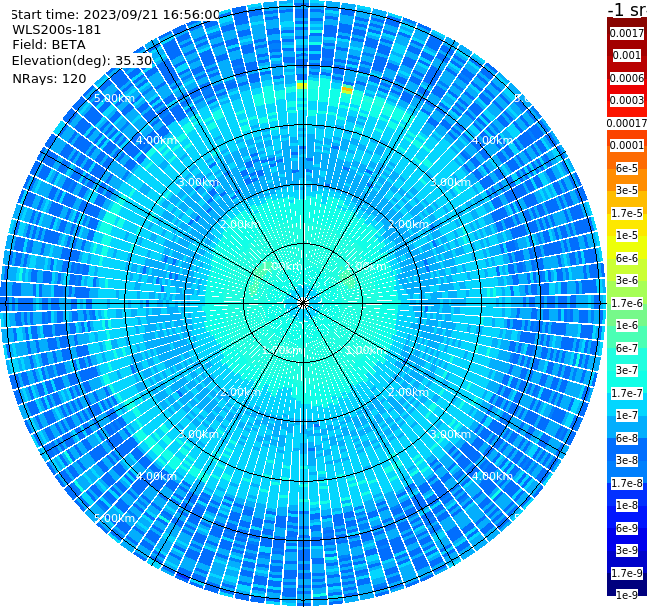Screen dimensions: 647x607
Task: Click the 2.00km range label in the southeast quadrant
Action: (x=408, y=392)
